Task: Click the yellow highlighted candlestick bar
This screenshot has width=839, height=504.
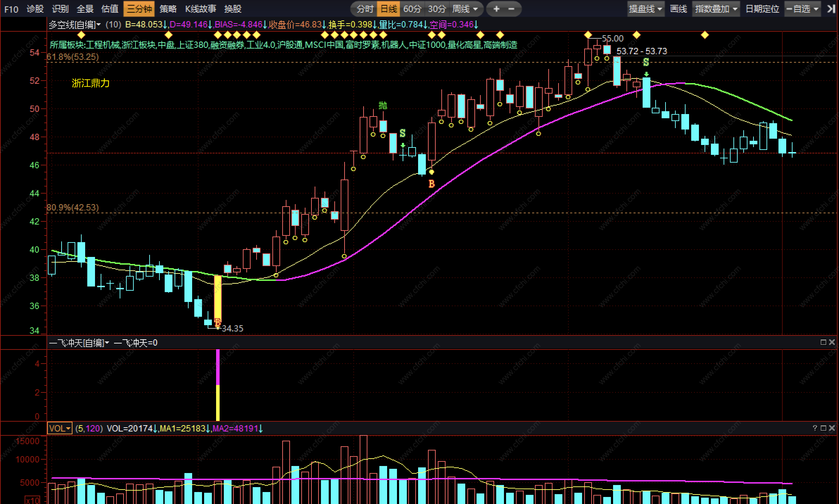Action: 218,297
